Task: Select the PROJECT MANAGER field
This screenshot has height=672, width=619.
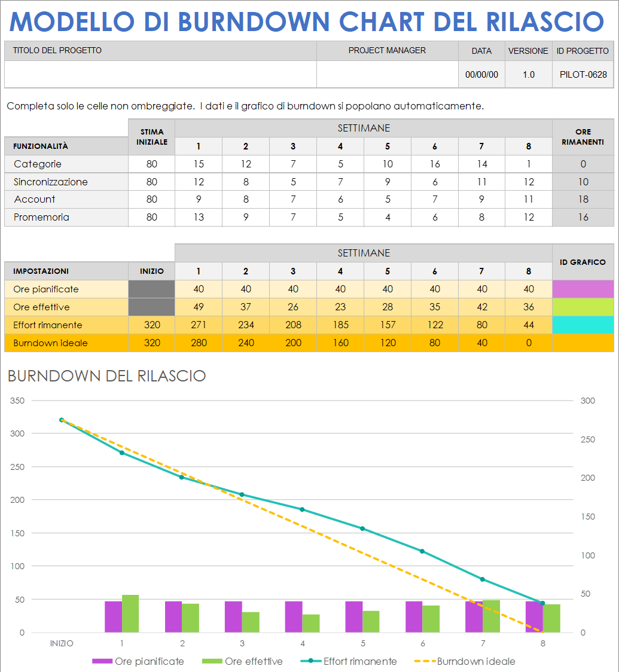Action: [386, 74]
